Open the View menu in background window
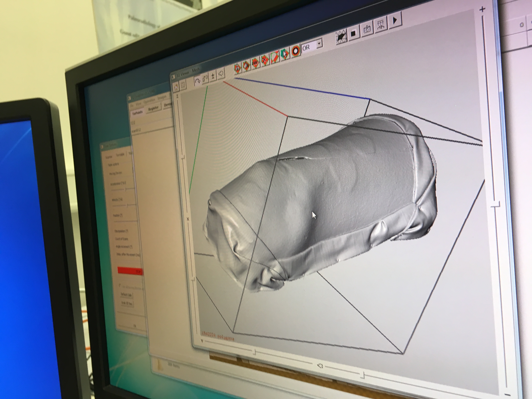 coord(139,104)
